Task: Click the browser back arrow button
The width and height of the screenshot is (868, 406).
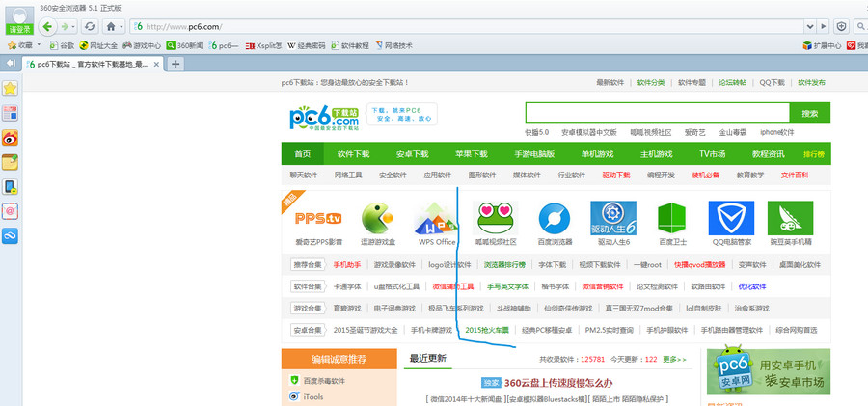Action: point(45,25)
